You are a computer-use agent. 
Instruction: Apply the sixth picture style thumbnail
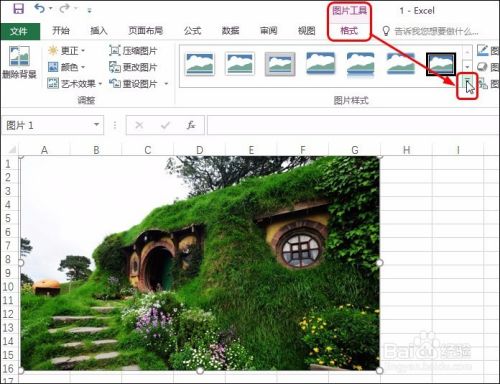tap(400, 64)
